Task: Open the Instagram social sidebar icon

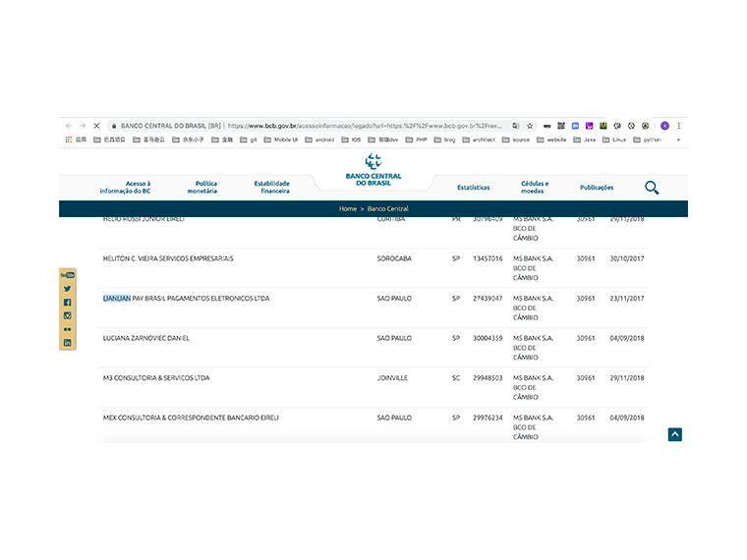Action: (67, 315)
